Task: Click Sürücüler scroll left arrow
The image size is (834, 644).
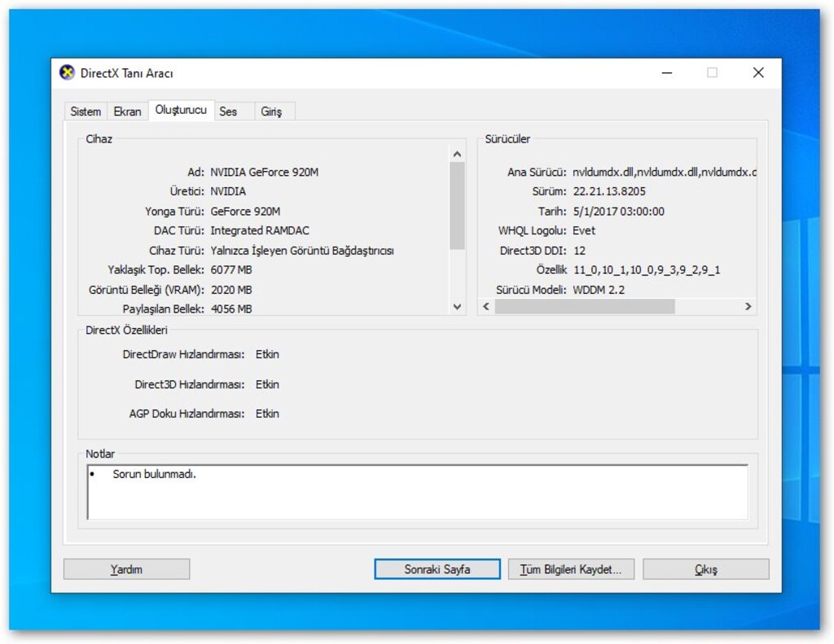Action: pyautogui.click(x=485, y=306)
